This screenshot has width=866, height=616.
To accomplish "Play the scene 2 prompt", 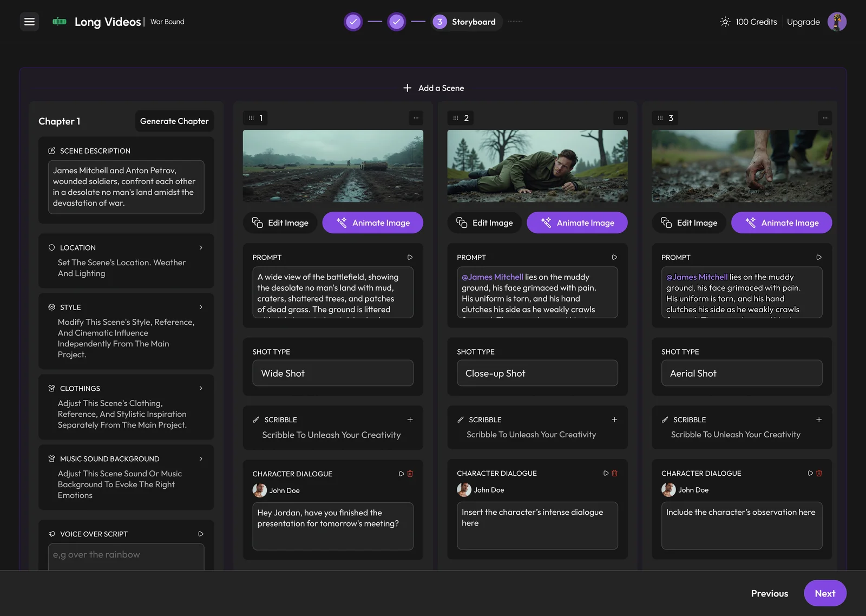I will coord(614,257).
